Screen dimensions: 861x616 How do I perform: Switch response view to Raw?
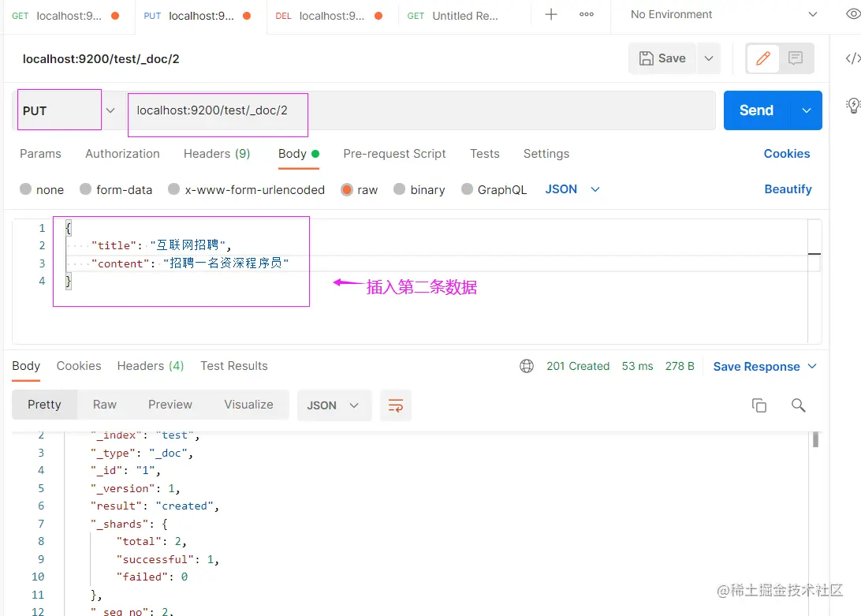pyautogui.click(x=105, y=405)
